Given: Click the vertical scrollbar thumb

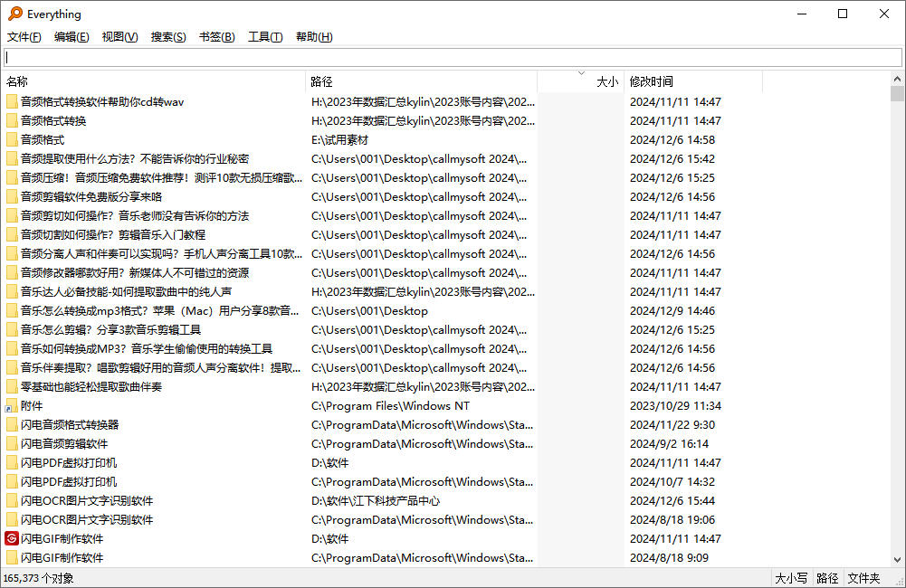Looking at the screenshot, I should (897, 93).
